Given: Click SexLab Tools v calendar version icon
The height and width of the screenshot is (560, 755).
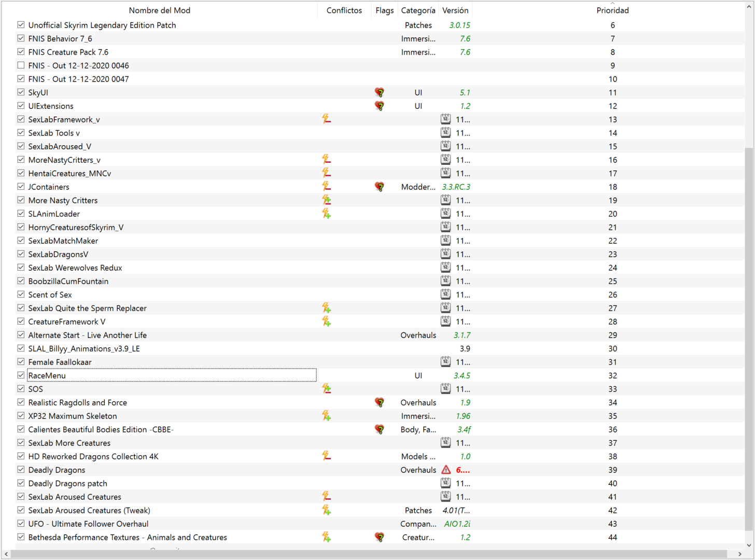Looking at the screenshot, I should 445,133.
